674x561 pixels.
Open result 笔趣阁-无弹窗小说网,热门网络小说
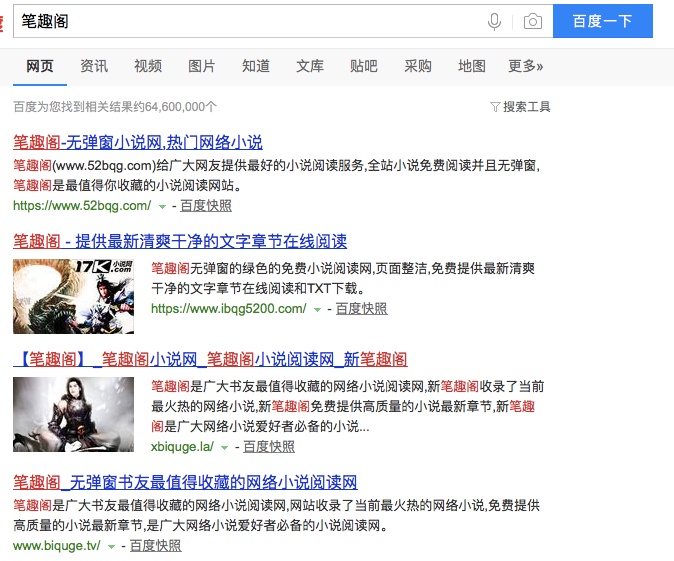138,142
